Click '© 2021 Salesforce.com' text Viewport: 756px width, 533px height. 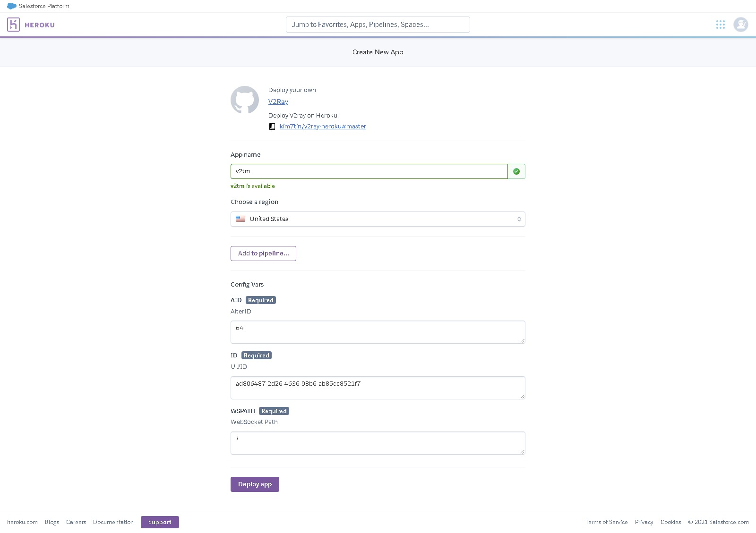718,522
